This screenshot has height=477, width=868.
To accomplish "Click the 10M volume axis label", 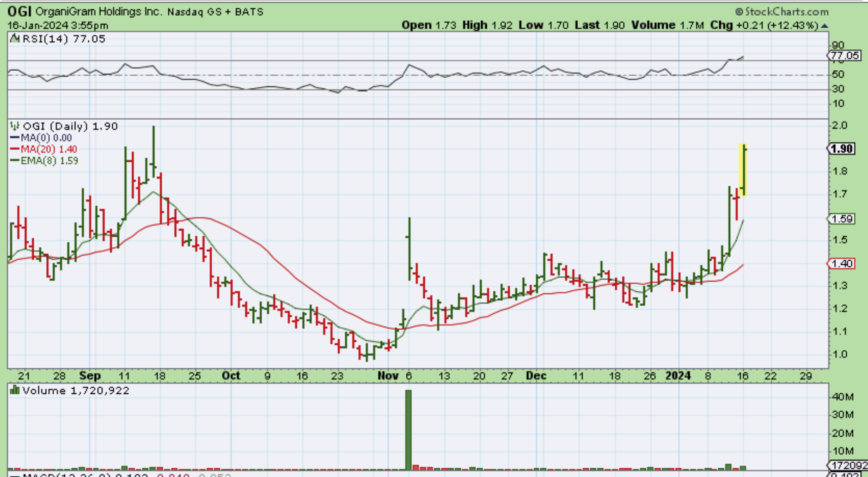I will click(x=843, y=451).
